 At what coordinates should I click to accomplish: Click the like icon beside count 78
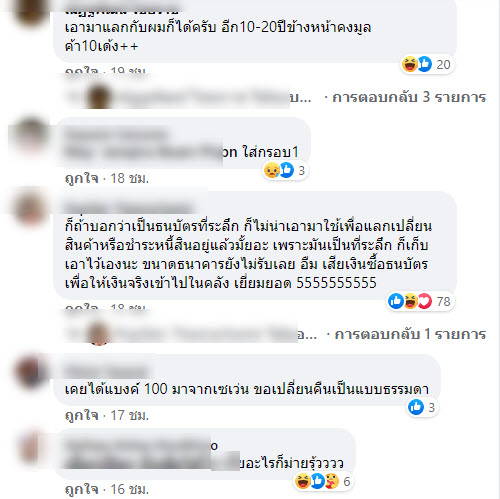click(x=396, y=301)
